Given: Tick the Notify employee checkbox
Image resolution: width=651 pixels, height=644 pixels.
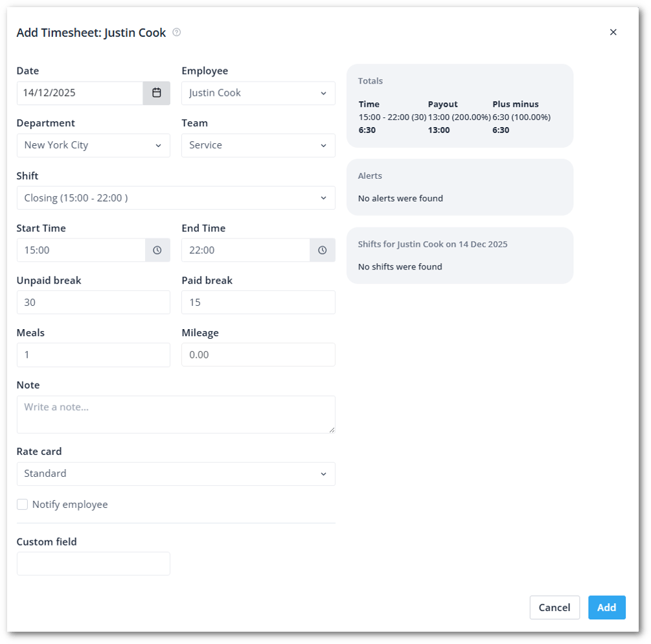Looking at the screenshot, I should pos(23,504).
